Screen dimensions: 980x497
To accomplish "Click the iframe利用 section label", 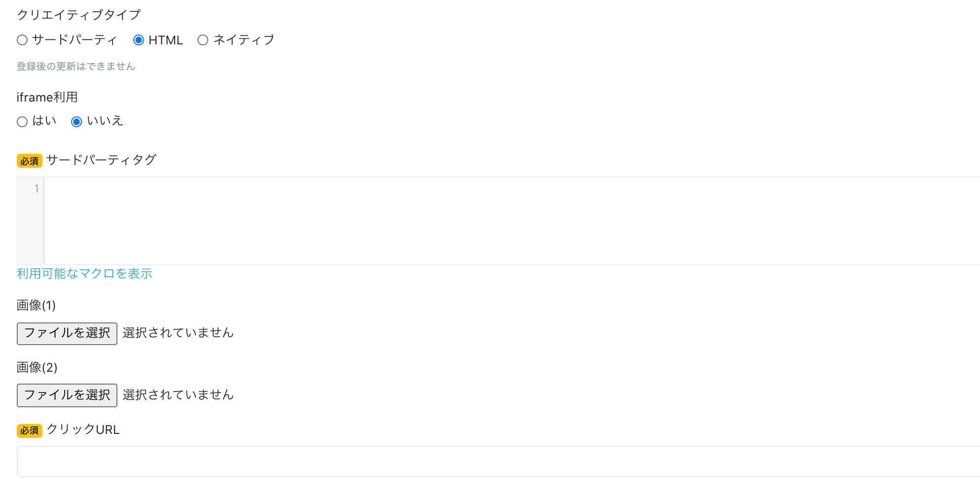I will click(47, 97).
